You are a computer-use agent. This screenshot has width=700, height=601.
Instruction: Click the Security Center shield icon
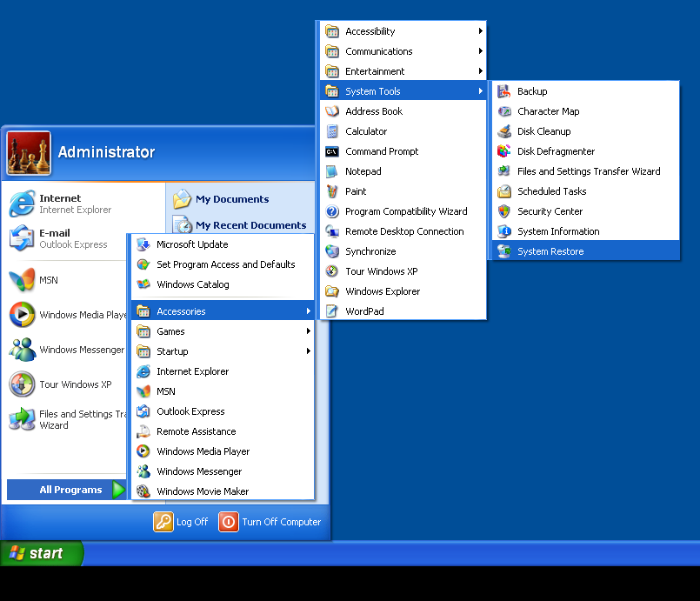pos(504,211)
